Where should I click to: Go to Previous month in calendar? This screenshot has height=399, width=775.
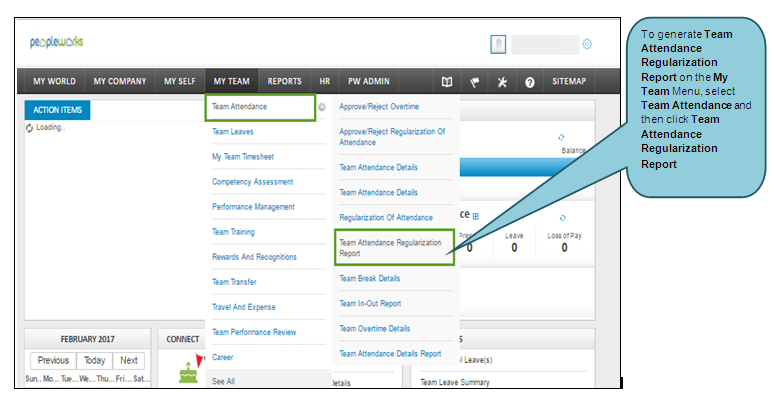pos(53,360)
